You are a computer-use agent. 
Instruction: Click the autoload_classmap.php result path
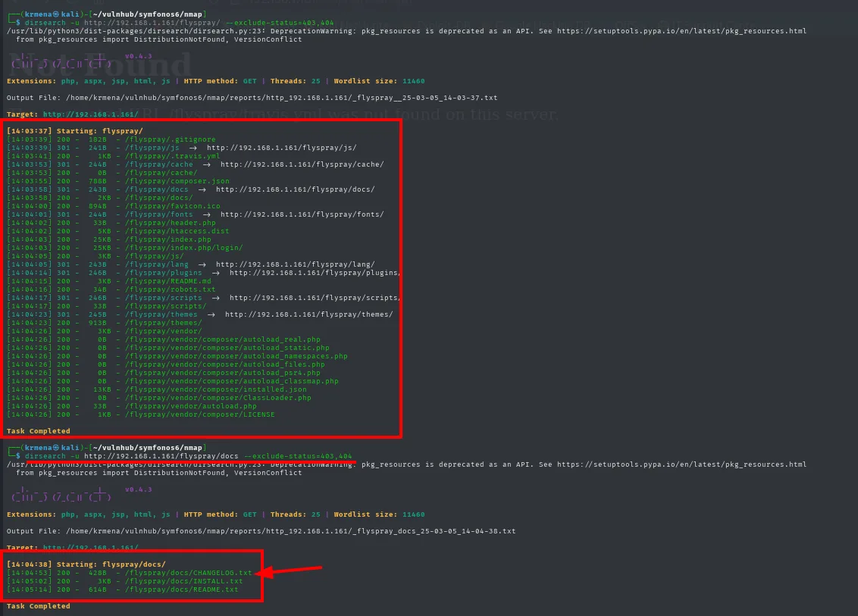coord(231,381)
